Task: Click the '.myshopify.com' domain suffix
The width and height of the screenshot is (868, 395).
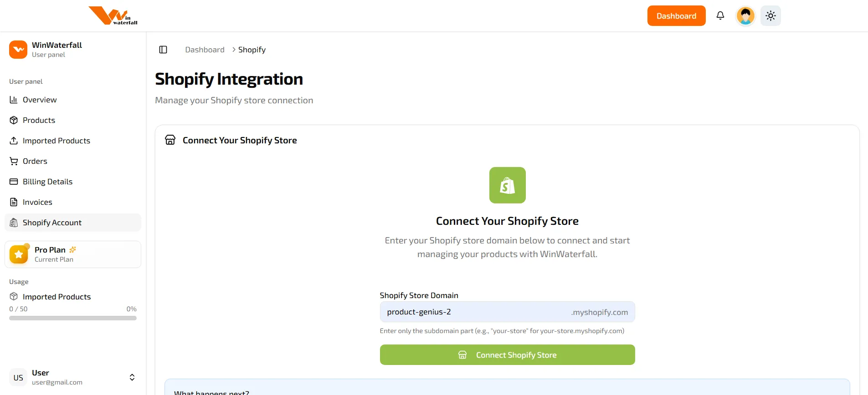Action: [600, 312]
